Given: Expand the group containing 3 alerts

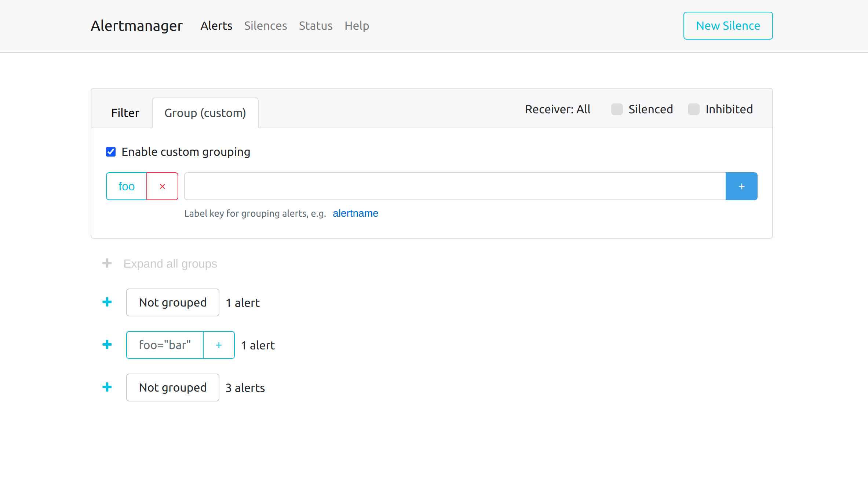Looking at the screenshot, I should pyautogui.click(x=107, y=387).
